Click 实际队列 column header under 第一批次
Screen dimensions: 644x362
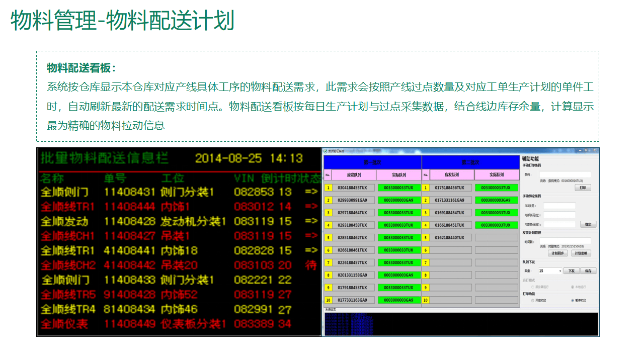399,175
